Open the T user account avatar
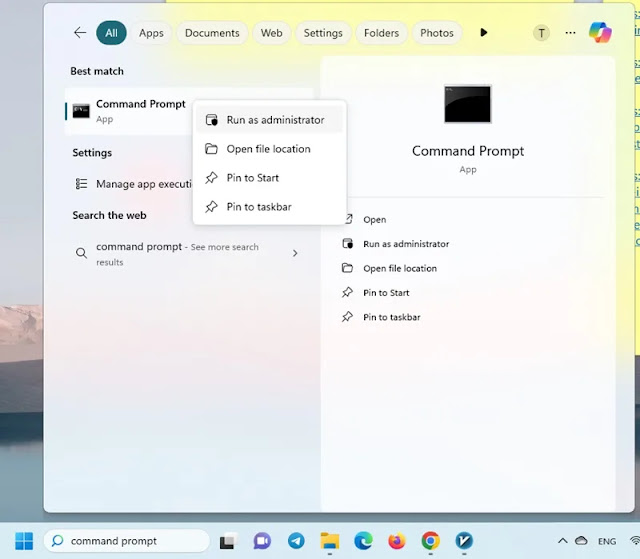 pos(541,33)
